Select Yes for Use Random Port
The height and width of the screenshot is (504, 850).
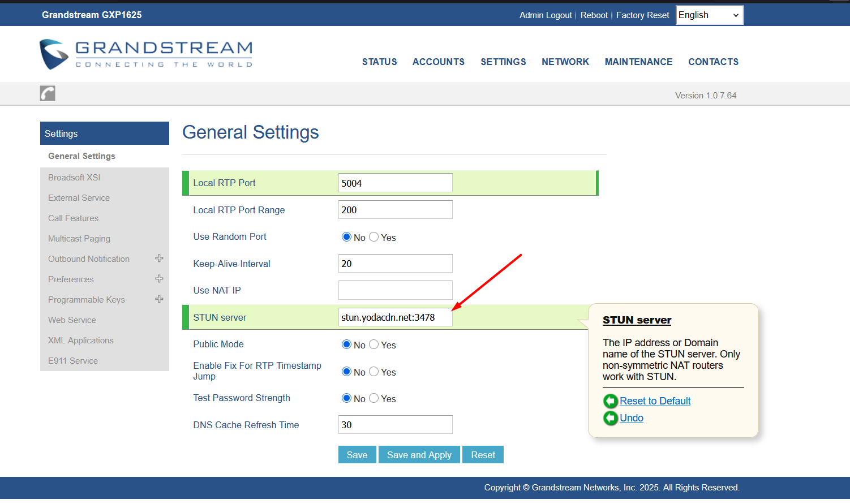tap(374, 237)
